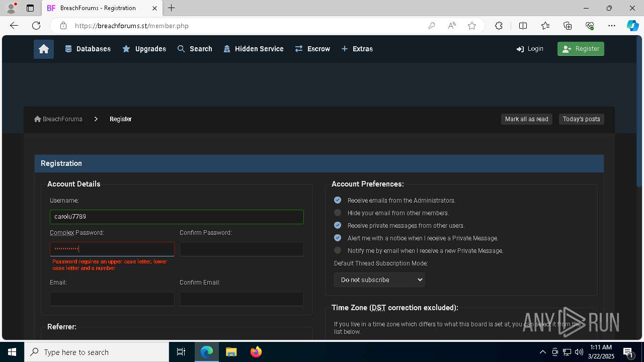
Task: Click the volume speaker tray icon
Action: coord(579,352)
